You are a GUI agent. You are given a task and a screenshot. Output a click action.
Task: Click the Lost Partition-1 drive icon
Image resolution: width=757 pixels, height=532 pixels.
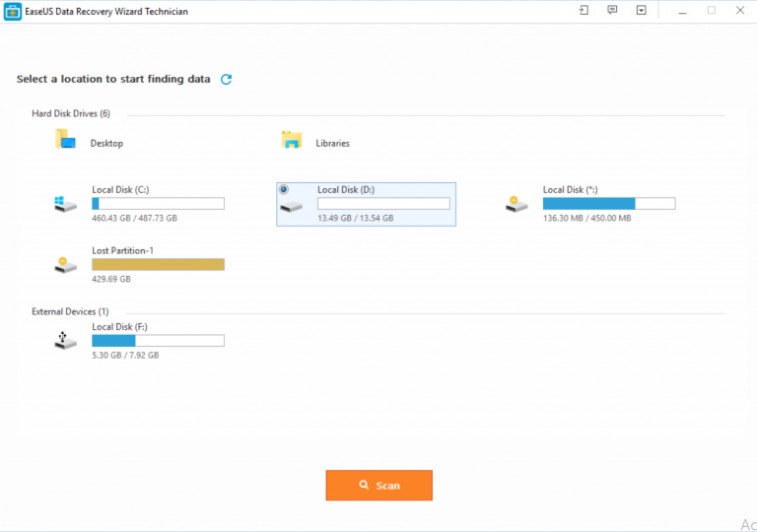coord(65,265)
